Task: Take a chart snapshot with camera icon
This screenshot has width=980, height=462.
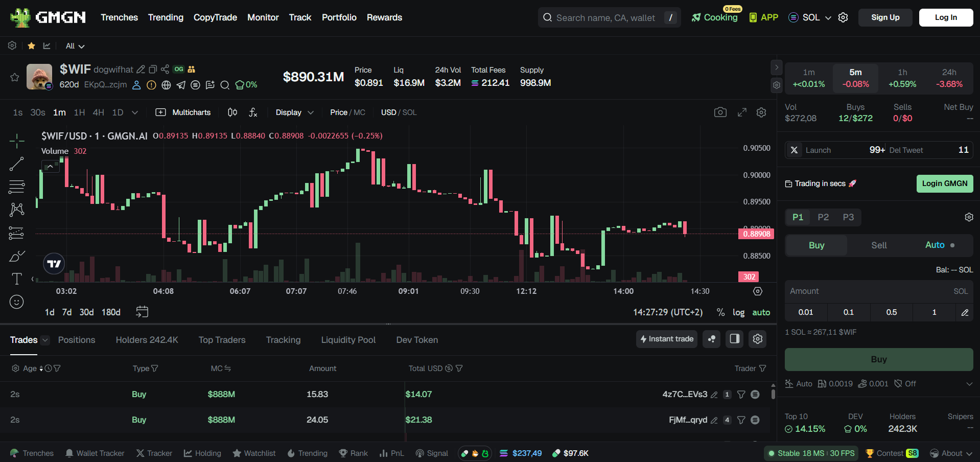Action: click(720, 112)
